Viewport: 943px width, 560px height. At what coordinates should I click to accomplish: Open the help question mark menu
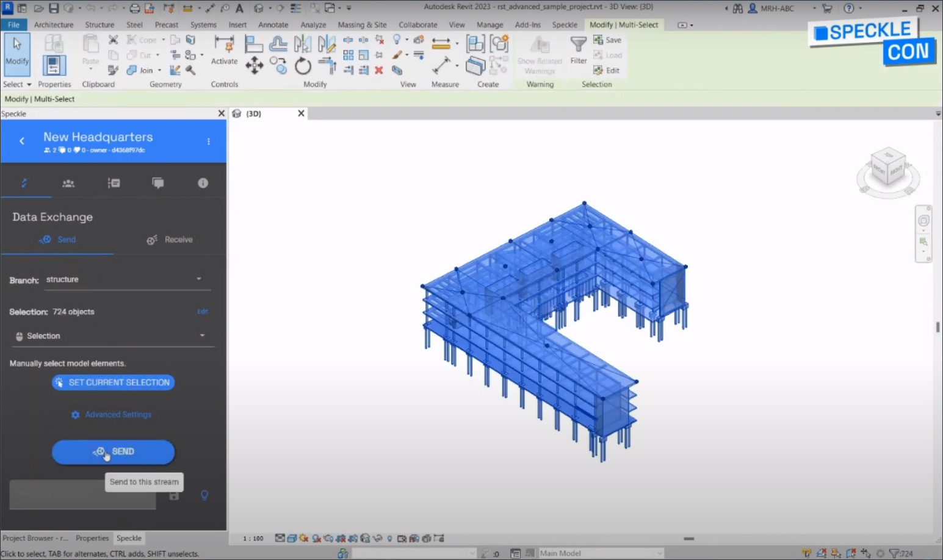849,9
